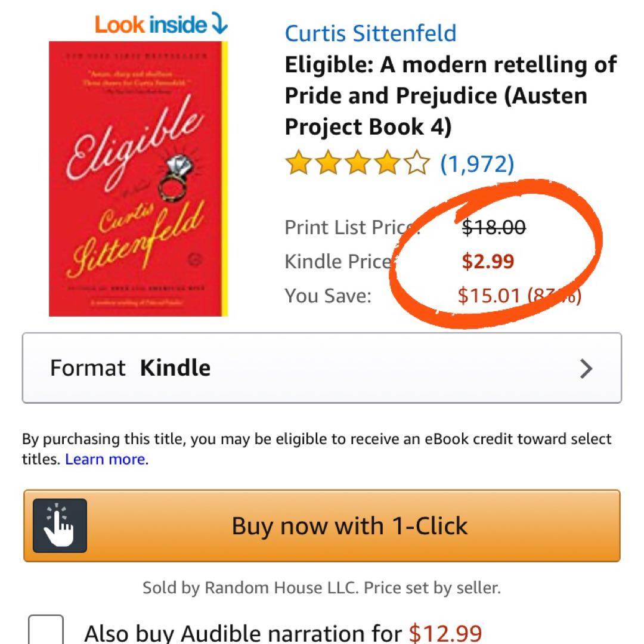Open the Eligible book cover thumbnail

coord(138,178)
